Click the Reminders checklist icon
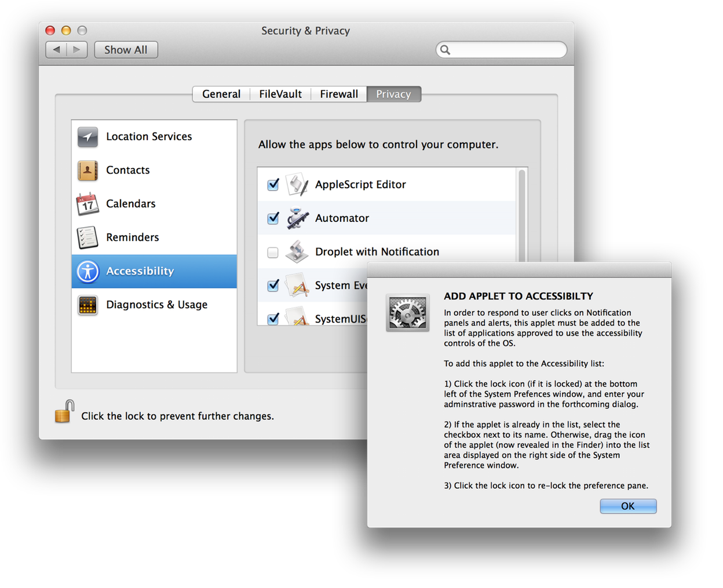Image resolution: width=723 pixels, height=588 pixels. (87, 238)
